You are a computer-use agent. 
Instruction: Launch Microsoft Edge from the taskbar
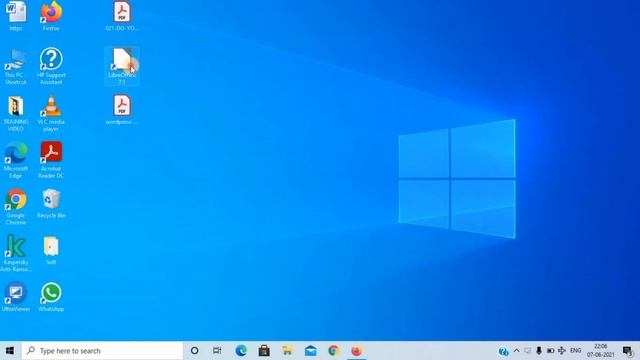coord(241,351)
